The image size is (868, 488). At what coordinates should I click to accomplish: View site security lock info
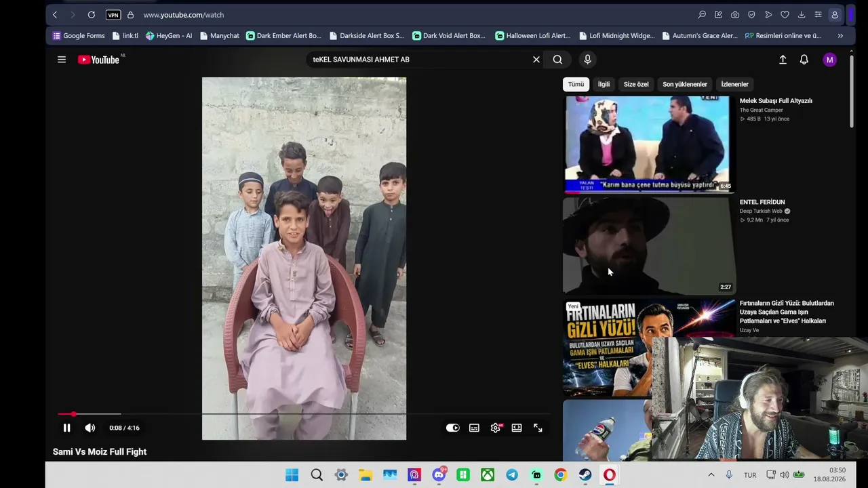coord(130,15)
